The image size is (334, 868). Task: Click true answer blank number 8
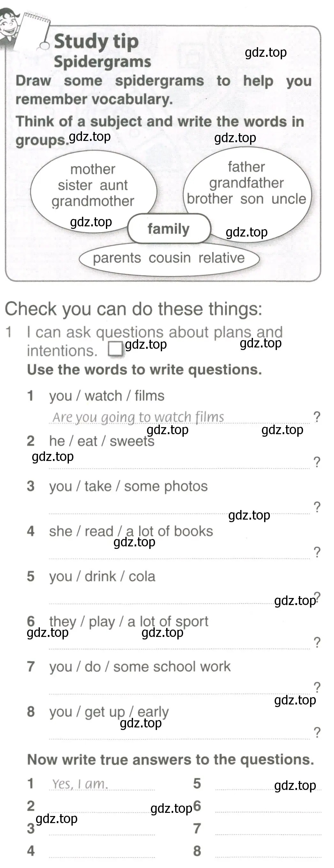pyautogui.click(x=268, y=852)
